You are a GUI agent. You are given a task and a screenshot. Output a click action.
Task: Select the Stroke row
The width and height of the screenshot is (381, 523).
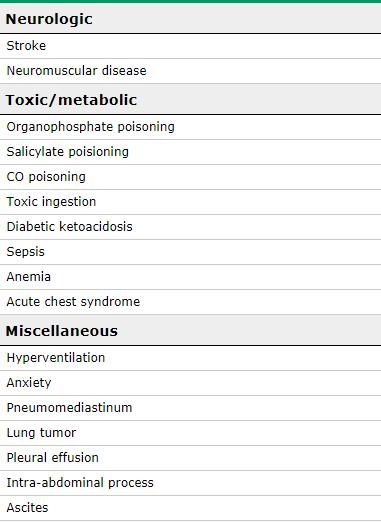[x=190, y=46]
